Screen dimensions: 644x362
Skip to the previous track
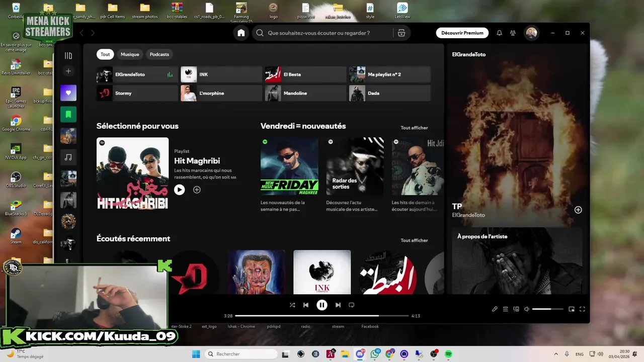[x=306, y=305]
